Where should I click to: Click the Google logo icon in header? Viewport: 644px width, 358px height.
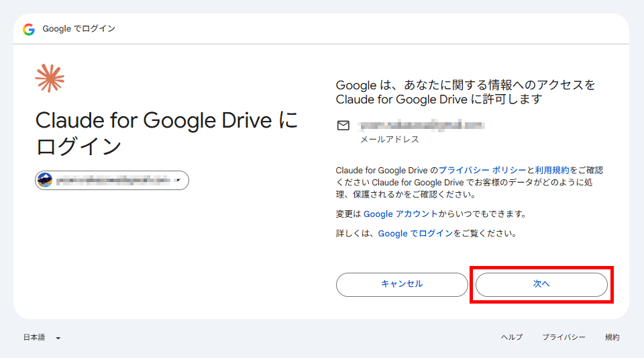pyautogui.click(x=29, y=29)
